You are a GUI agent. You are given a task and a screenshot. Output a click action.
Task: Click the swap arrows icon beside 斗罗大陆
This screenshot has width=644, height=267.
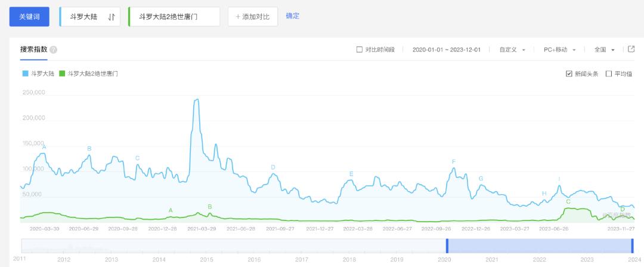pos(112,17)
